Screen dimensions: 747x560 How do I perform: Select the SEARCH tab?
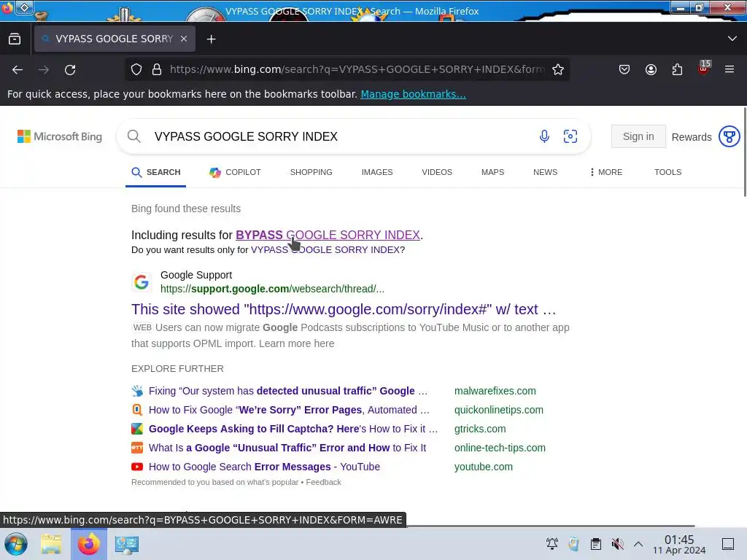(x=156, y=172)
